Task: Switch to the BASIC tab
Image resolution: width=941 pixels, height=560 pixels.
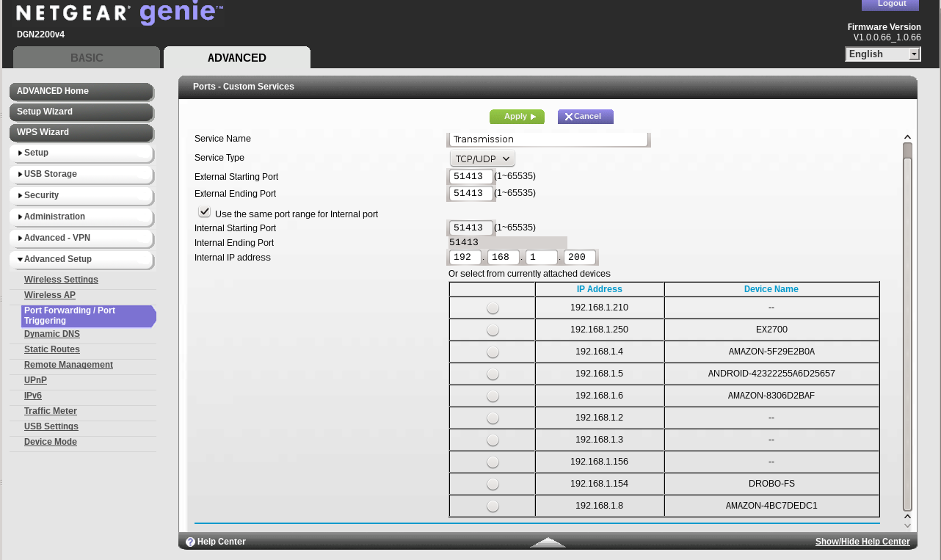Action: 87,58
